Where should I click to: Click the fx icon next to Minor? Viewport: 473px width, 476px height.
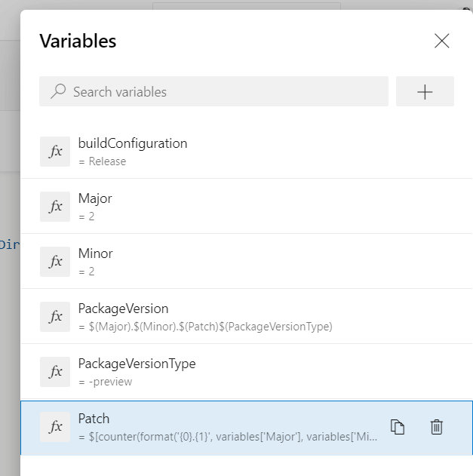click(x=55, y=262)
